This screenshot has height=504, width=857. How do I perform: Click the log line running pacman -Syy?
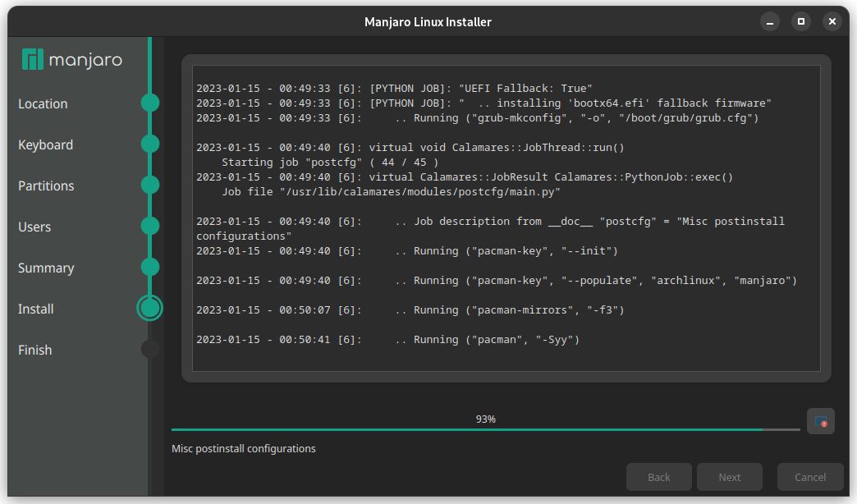387,340
